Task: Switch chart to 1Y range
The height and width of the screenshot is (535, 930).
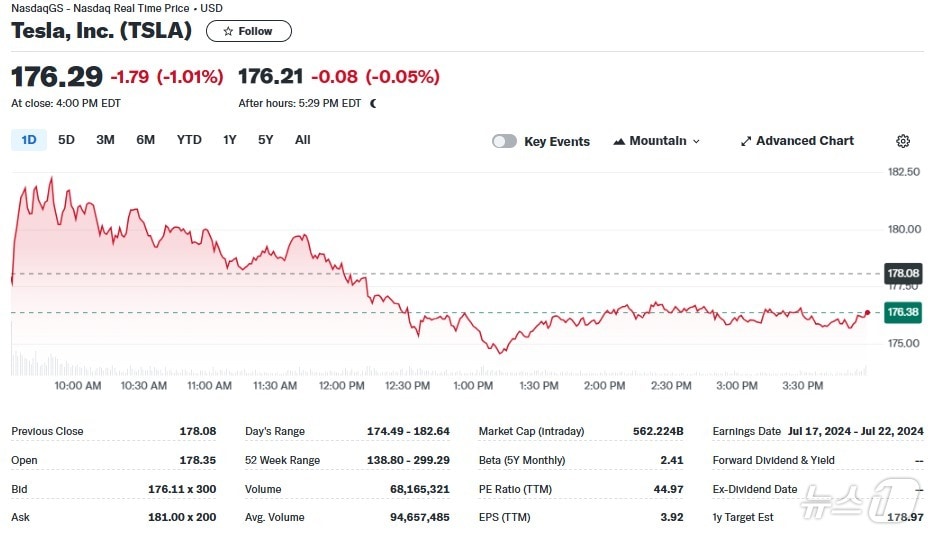Action: (230, 140)
